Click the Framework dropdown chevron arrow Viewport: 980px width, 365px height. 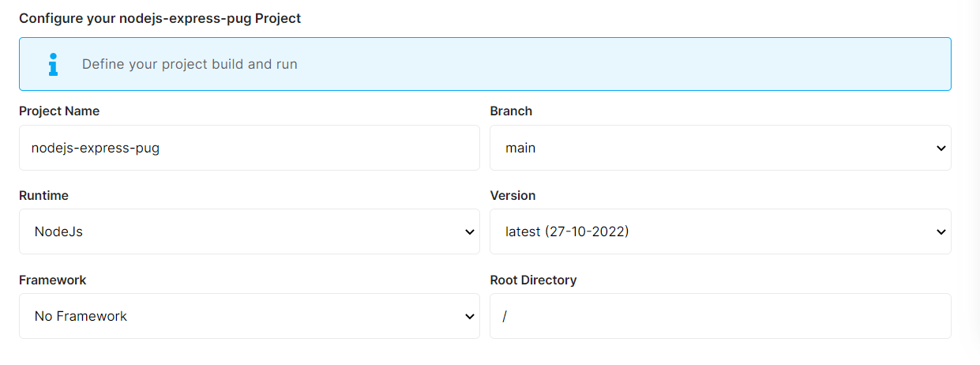[x=470, y=317]
